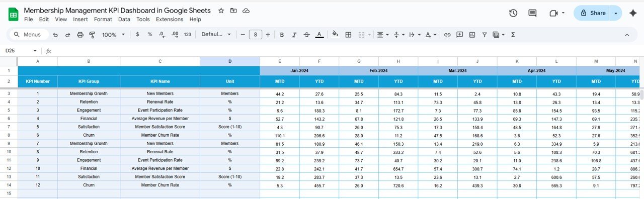Collapse the toolbar with chevron
This screenshot has height=199, width=644.
(x=627, y=35)
